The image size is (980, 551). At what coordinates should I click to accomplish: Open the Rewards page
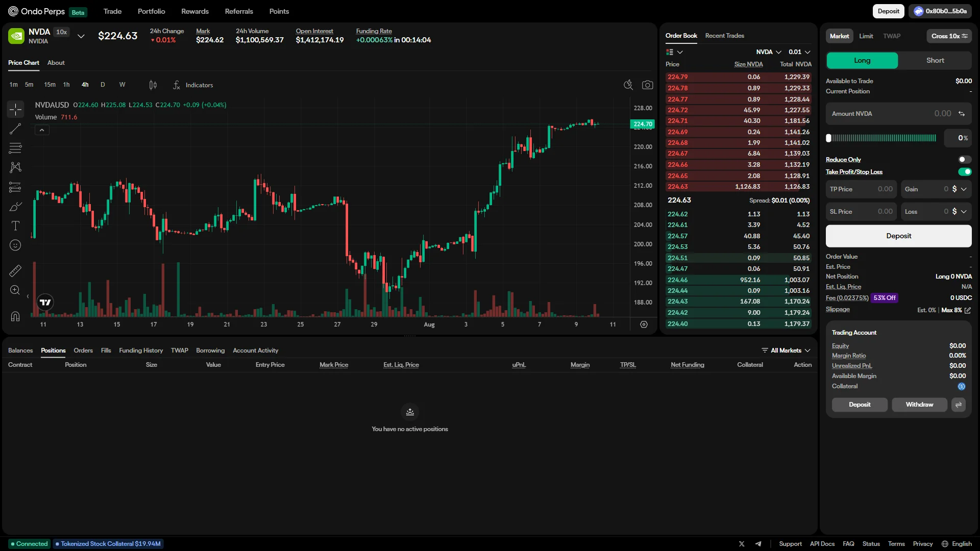tap(195, 11)
